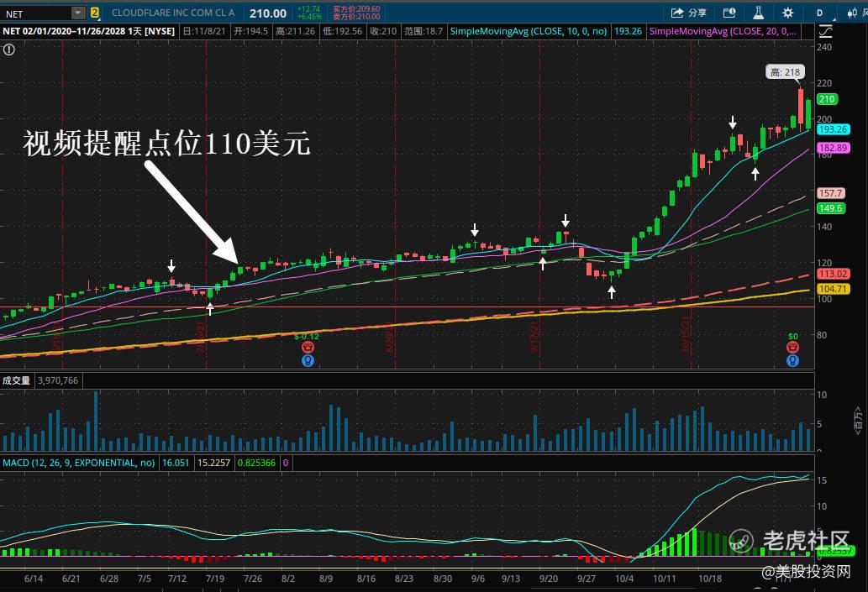Click the 210.00 last price in header

268,13
